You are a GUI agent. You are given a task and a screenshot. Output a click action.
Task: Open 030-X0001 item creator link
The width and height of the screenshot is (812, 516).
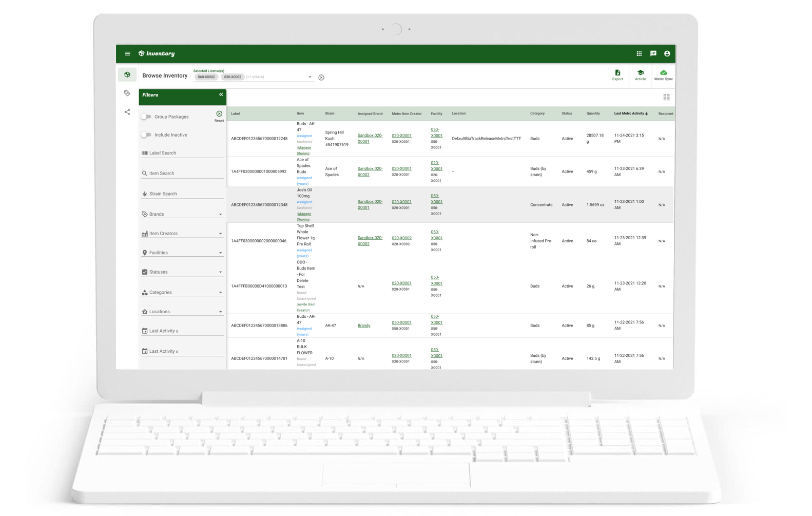401,355
